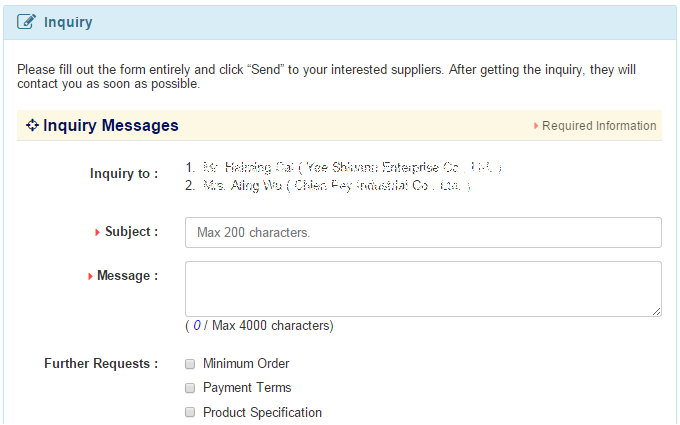Viewport: 680px width, 425px height.
Task: Click the Inquiry panel header title
Action: click(x=68, y=22)
